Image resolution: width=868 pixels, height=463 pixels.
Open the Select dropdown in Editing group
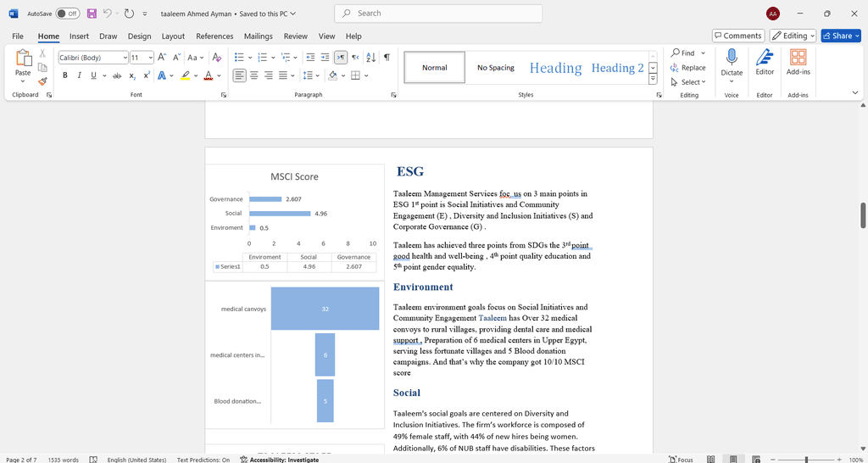click(688, 82)
